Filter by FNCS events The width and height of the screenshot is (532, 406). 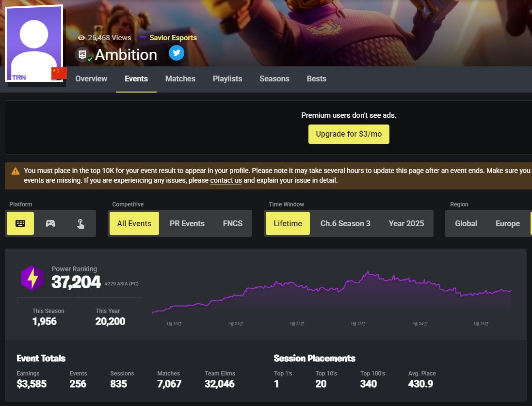tap(233, 223)
